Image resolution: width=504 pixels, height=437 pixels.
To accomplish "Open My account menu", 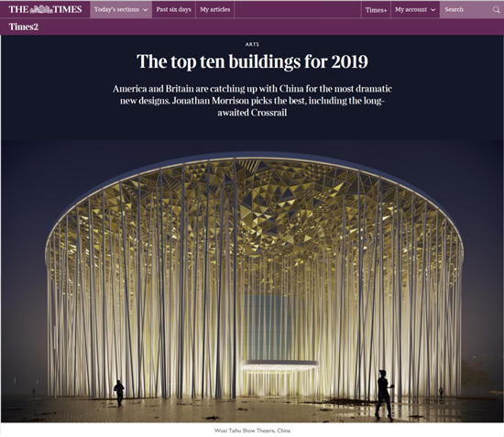I will [415, 10].
